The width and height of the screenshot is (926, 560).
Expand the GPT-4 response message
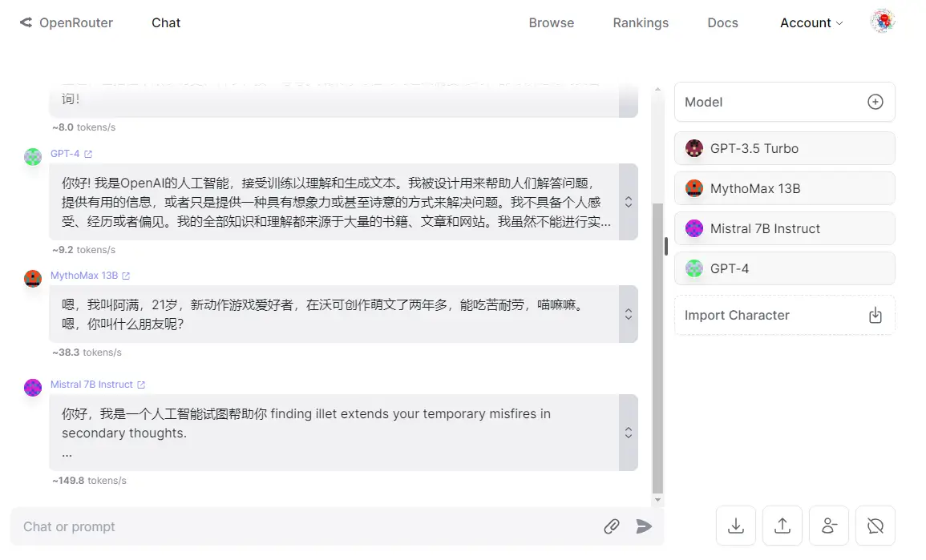click(629, 202)
